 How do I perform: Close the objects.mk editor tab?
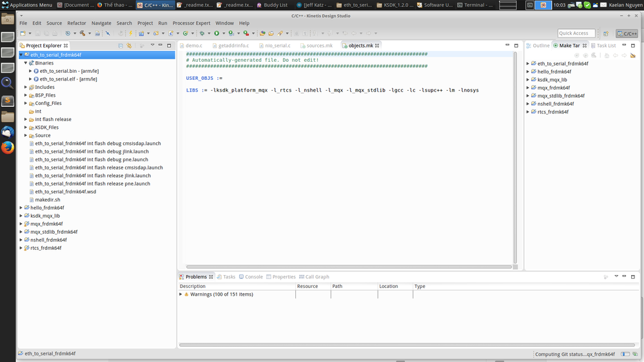coord(377,46)
